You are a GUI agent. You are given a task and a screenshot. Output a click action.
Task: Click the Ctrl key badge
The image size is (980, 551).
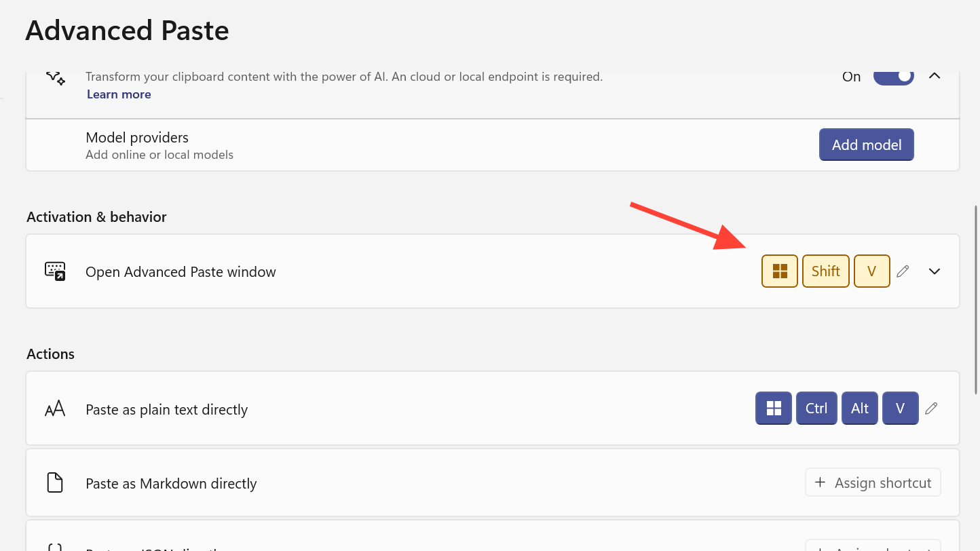coord(816,408)
